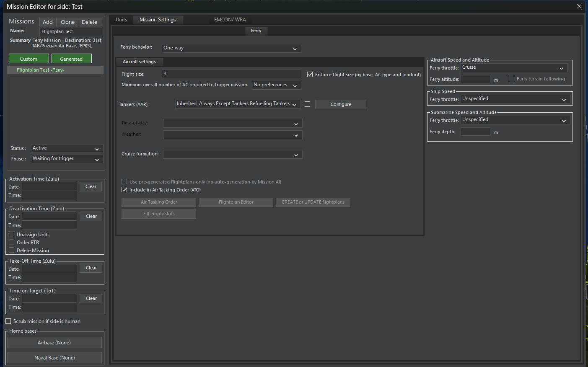The height and width of the screenshot is (367, 588).
Task: Enable Scrub mission if side is human
Action: tap(8, 321)
